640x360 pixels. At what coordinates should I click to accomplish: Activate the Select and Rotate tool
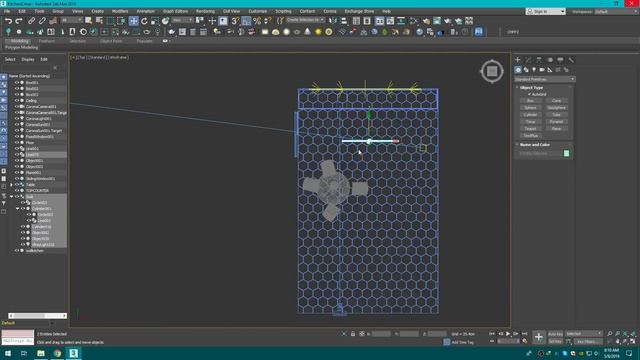point(144,21)
